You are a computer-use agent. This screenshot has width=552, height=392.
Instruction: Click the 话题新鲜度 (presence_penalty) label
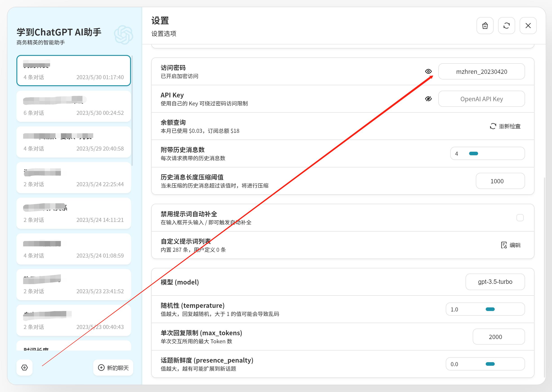click(207, 360)
